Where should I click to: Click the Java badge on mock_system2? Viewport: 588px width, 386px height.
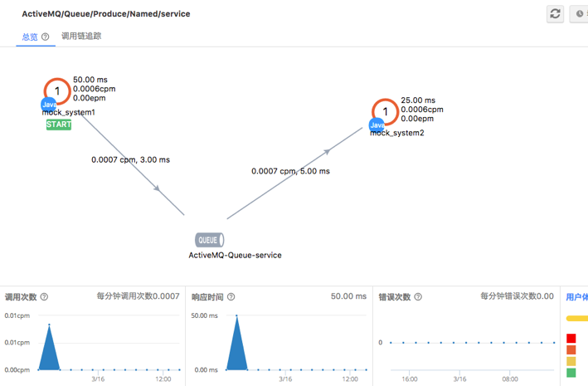tap(377, 125)
